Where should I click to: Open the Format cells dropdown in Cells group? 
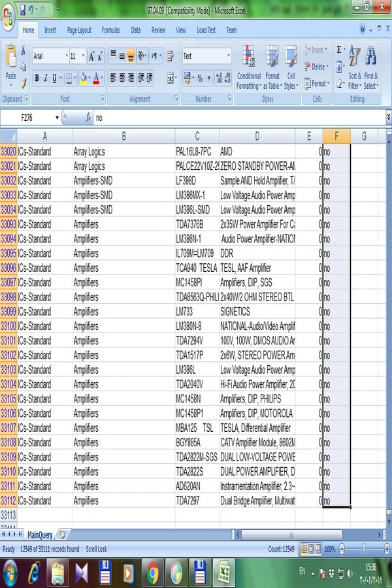[x=317, y=84]
